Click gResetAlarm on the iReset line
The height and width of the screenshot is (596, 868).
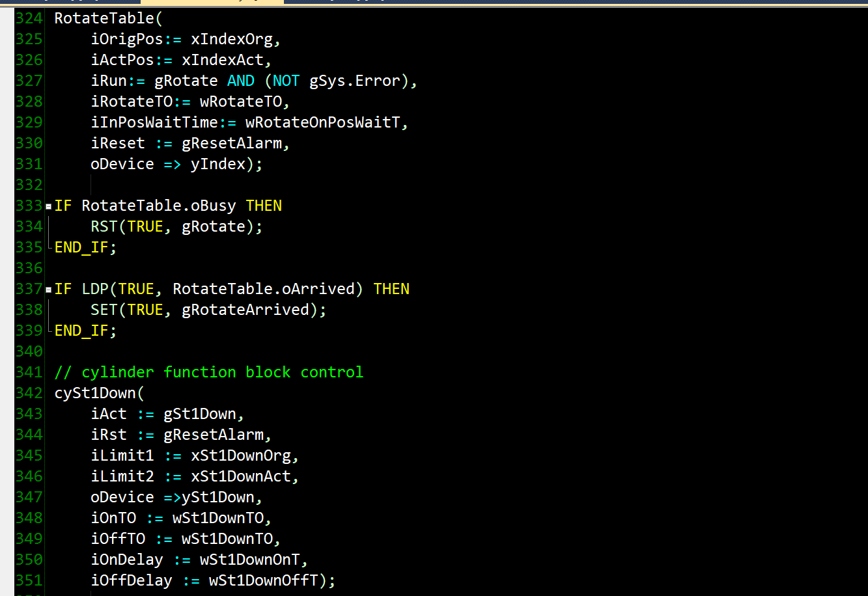[231, 143]
